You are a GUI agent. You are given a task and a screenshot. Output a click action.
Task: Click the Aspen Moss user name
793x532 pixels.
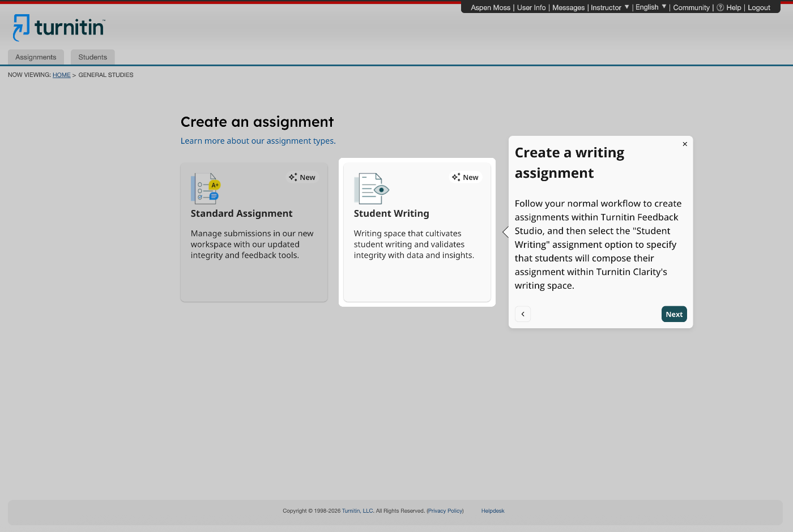click(x=491, y=7)
